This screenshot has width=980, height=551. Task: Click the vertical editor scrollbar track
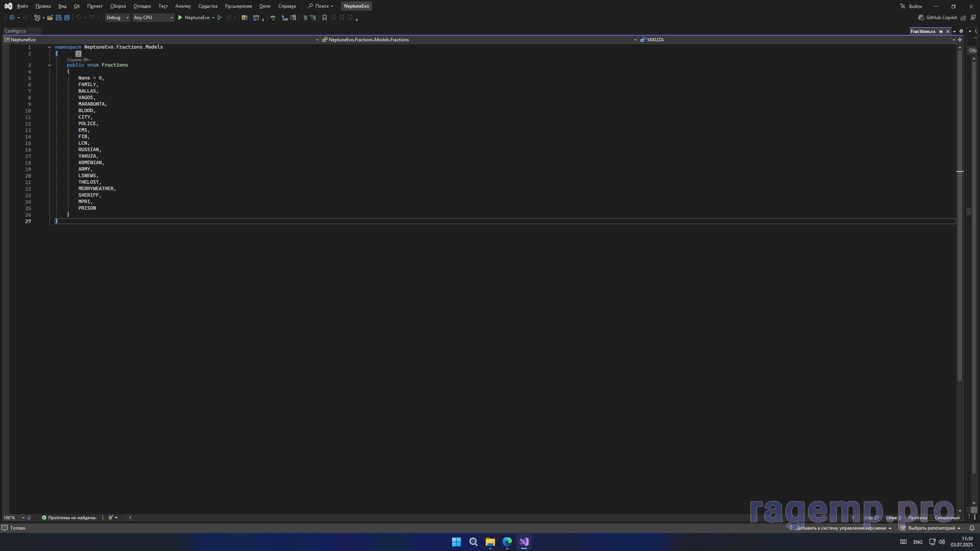[959, 440]
